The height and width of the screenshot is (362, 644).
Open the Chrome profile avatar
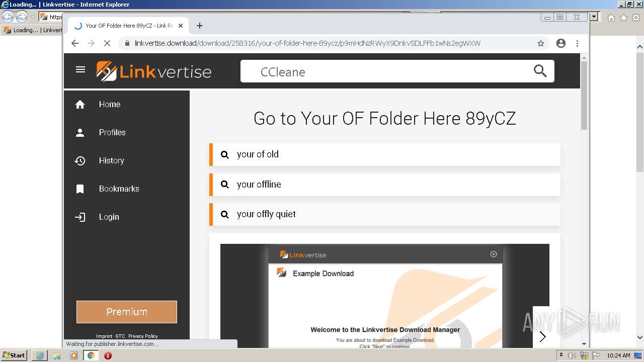point(561,43)
